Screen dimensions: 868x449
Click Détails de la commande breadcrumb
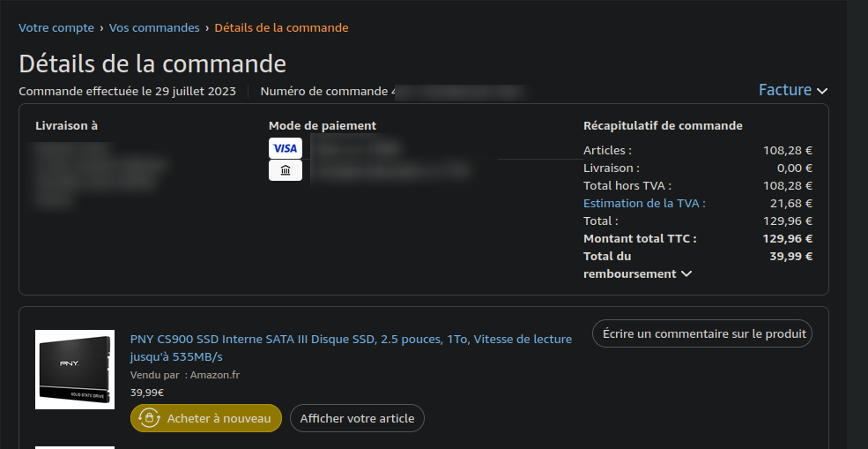281,27
